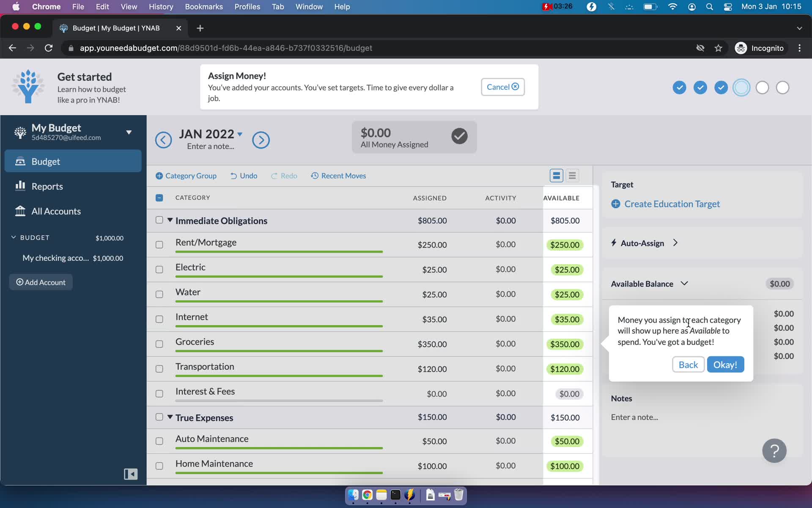Screen dimensions: 812x508
Task: Click the Reports sidebar icon
Action: 20,186
